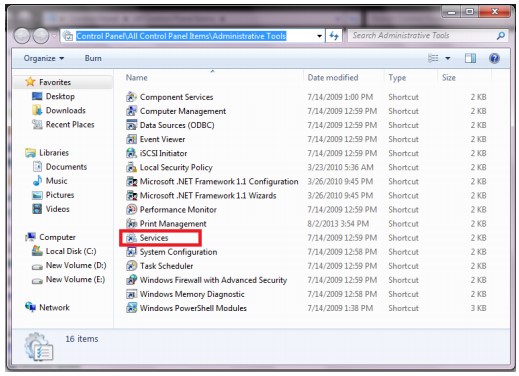
Task: Click the .NET Framework 1.1 Configuration icon
Action: (131, 181)
